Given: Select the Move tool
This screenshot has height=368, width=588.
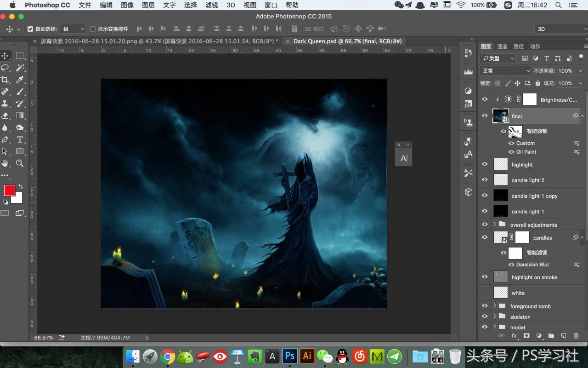Looking at the screenshot, I should coord(6,56).
